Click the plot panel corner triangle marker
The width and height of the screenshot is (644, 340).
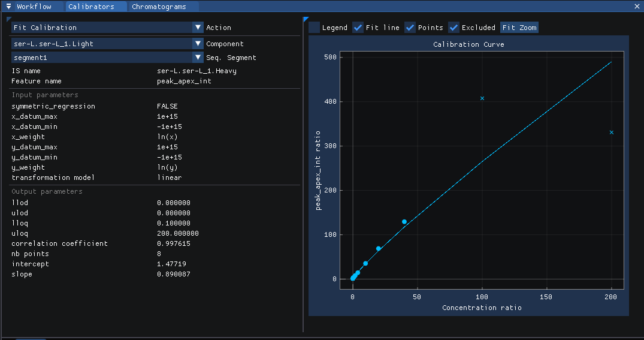click(306, 19)
